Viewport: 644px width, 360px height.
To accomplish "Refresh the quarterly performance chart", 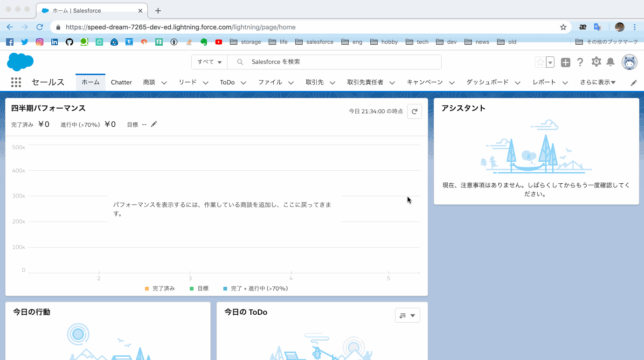I will [414, 111].
